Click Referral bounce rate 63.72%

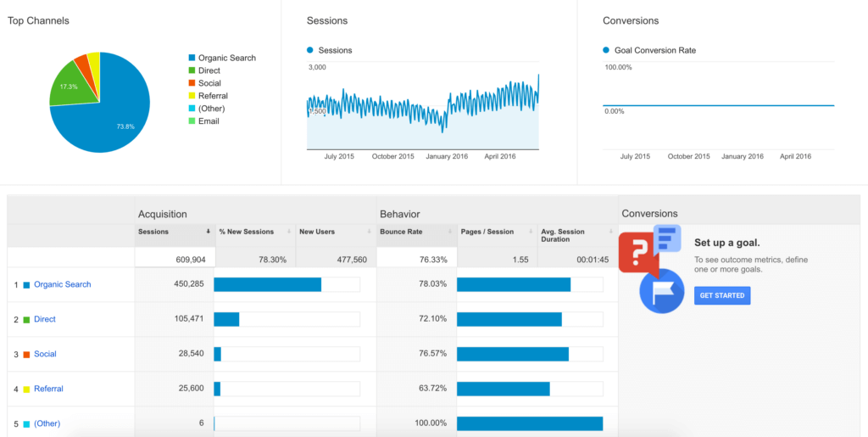pyautogui.click(x=432, y=389)
